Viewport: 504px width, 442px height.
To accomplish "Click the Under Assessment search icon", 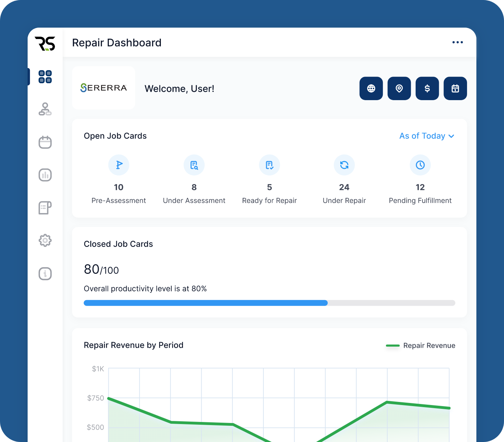I will coord(194,165).
